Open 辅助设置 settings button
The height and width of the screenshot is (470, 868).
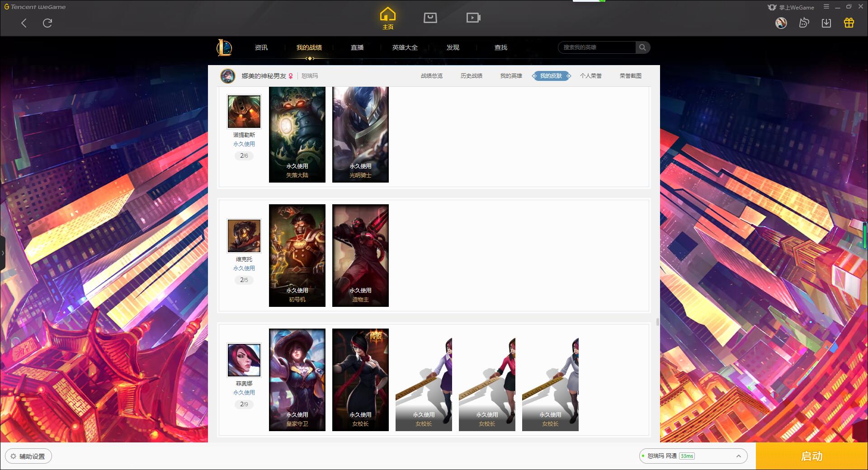click(28, 456)
